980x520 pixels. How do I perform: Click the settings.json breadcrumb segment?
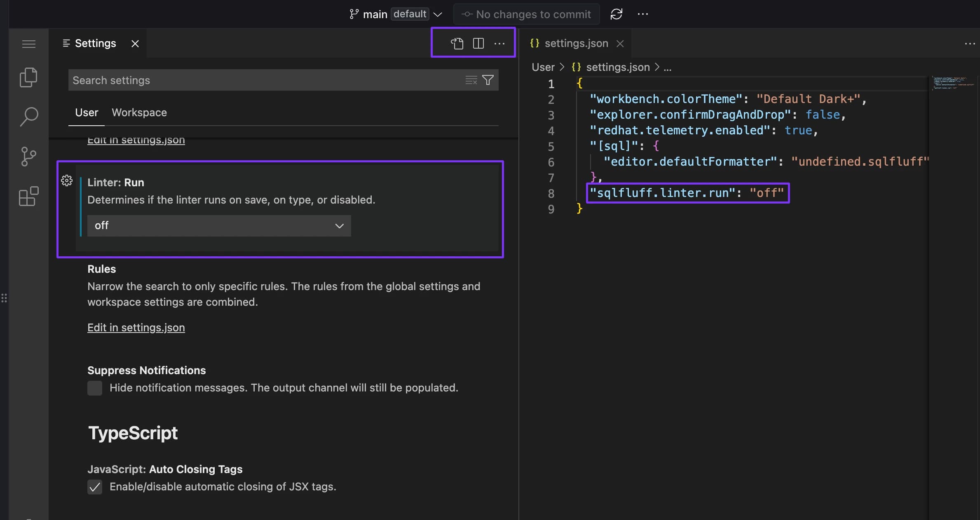click(x=618, y=67)
